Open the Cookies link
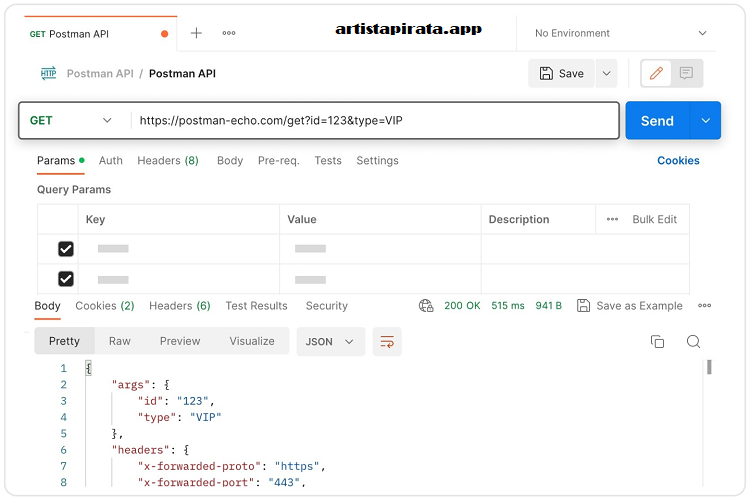The image size is (750, 500). click(678, 160)
